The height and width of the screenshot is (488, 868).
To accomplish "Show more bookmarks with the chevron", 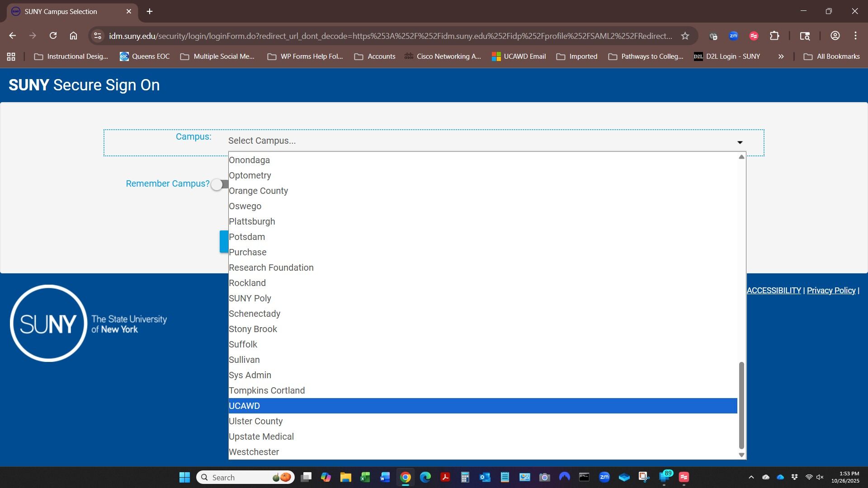I will 781,56.
